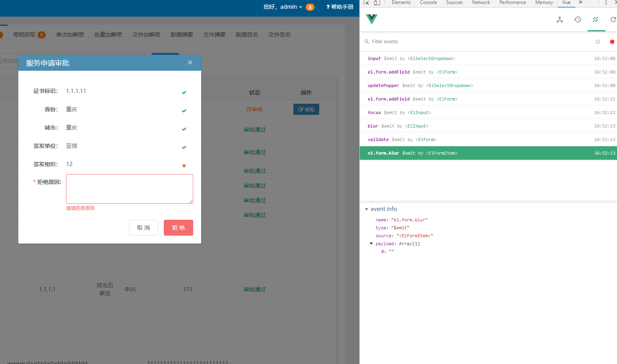Open the 数据摘要 tab
Screen dimensions: 617x364
[182, 35]
